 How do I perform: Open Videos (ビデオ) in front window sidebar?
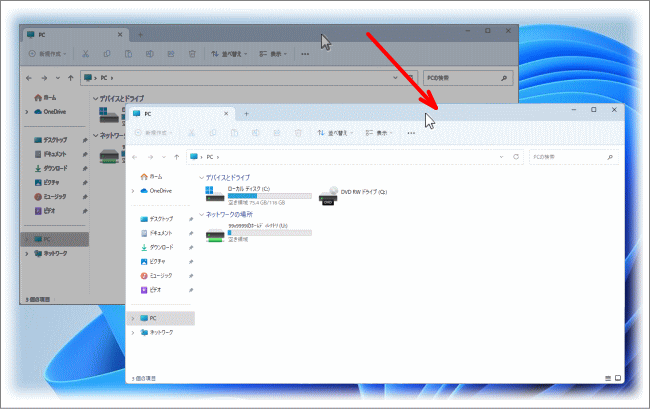click(151, 290)
